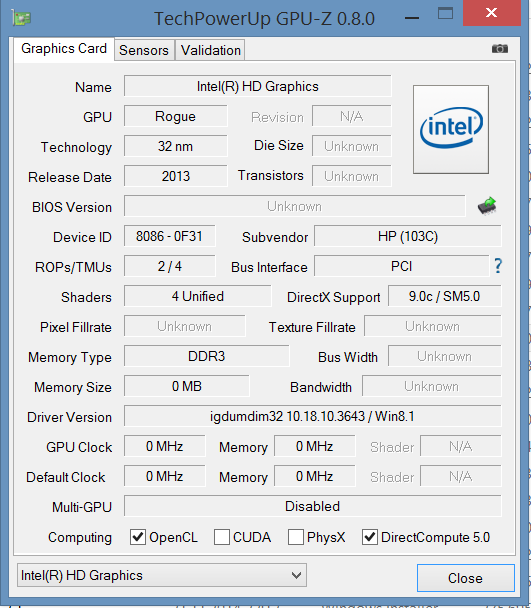
Task: Select the Graphics Card tab
Action: coord(64,49)
